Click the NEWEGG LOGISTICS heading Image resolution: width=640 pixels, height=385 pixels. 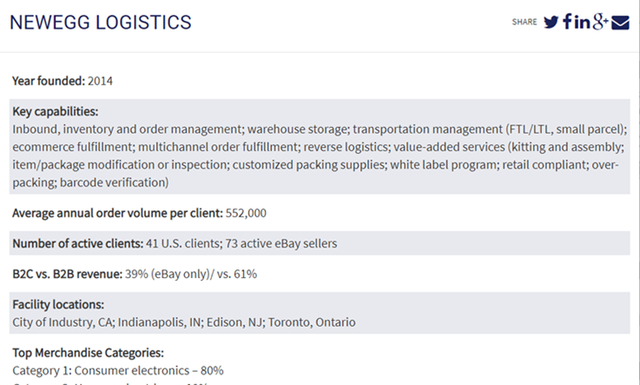(100, 22)
